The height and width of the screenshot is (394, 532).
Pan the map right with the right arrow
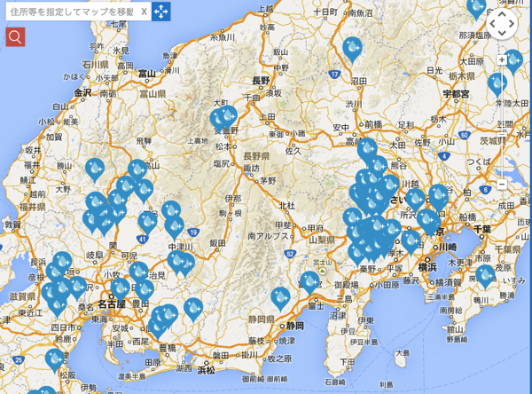click(514, 24)
